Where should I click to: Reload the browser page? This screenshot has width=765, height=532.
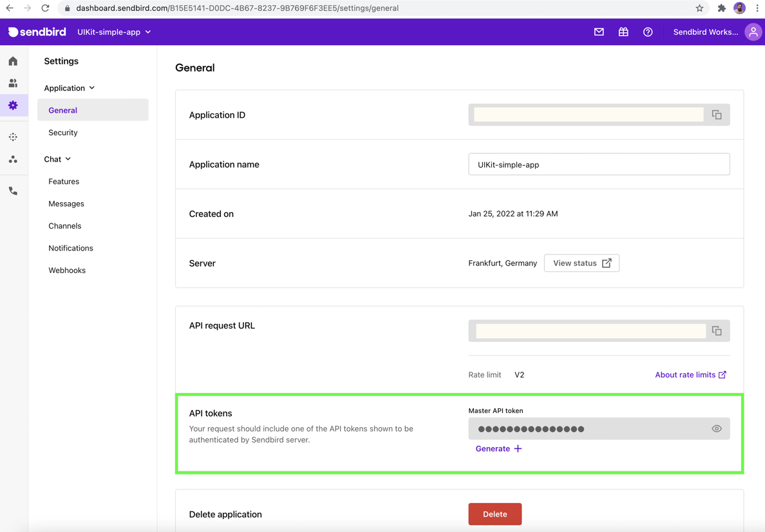coord(45,8)
